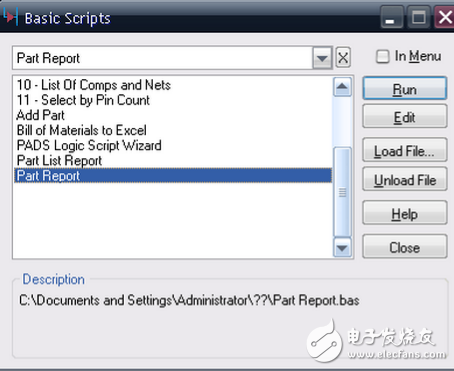Click the Part Report.bas path in Description
This screenshot has height=371, width=454.
pyautogui.click(x=189, y=300)
